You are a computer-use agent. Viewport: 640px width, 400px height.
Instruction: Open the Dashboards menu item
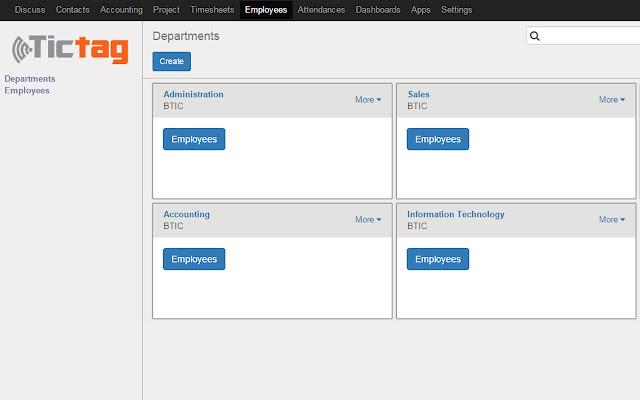pos(378,9)
